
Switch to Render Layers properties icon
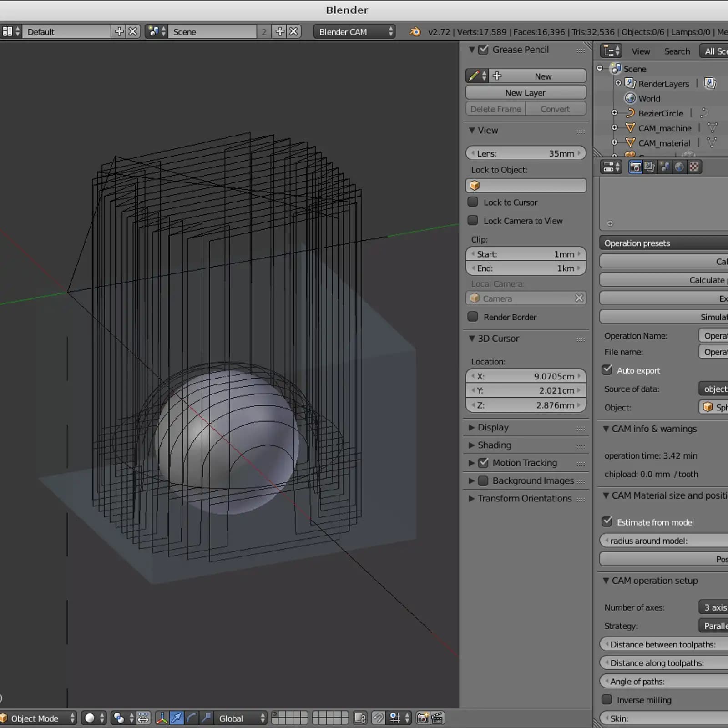click(650, 167)
